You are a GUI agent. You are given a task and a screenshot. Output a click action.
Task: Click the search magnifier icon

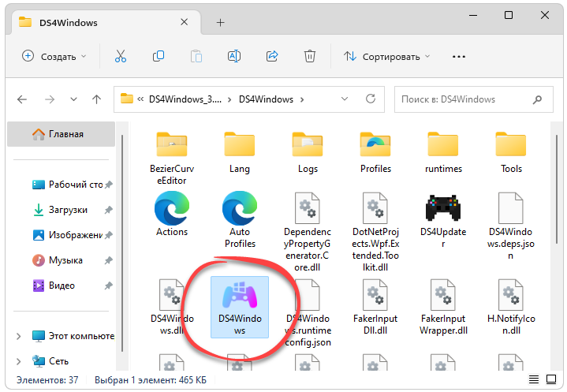pos(537,99)
